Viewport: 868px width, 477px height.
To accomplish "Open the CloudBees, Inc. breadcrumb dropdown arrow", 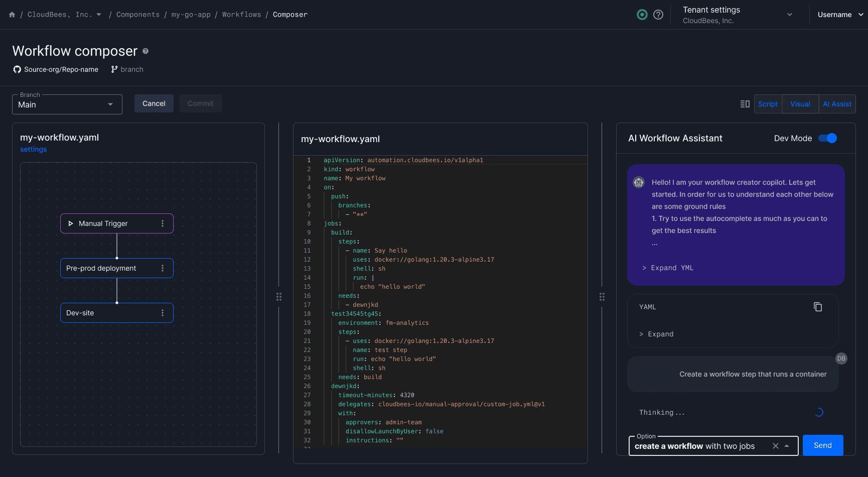I will coord(99,15).
